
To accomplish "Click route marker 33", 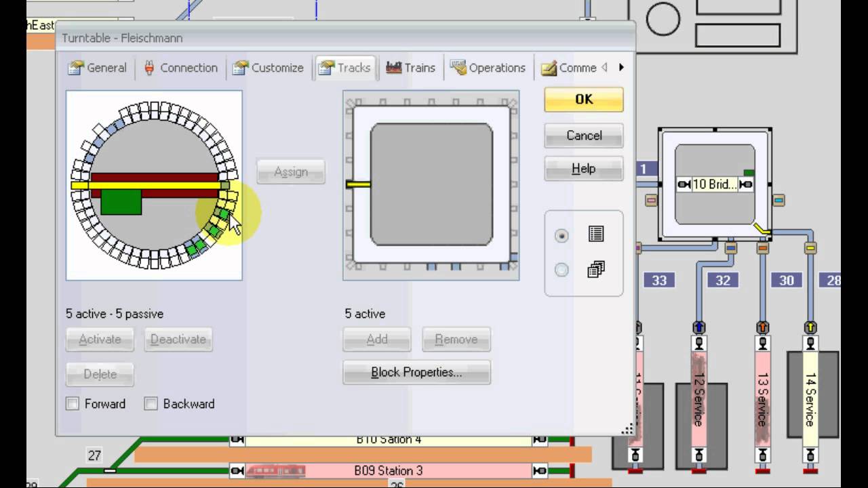I will [x=659, y=280].
